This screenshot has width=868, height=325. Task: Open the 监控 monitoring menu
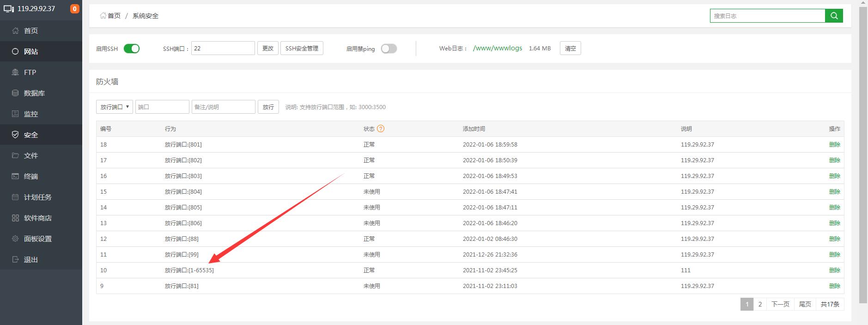[x=31, y=114]
